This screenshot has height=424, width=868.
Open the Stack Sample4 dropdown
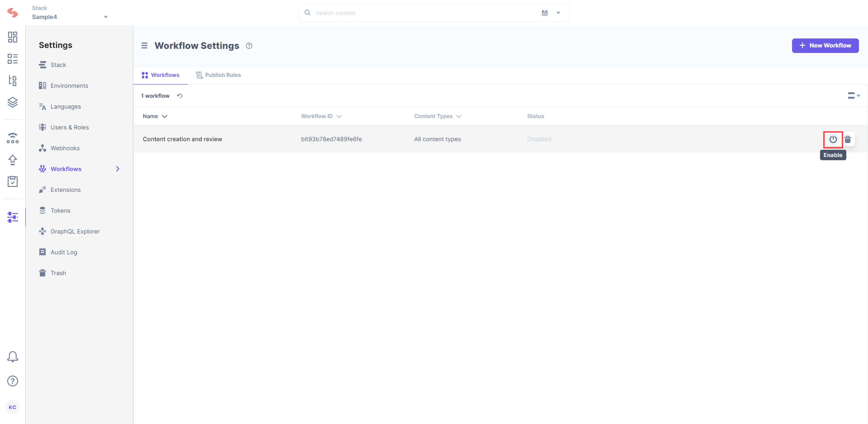[70, 13]
